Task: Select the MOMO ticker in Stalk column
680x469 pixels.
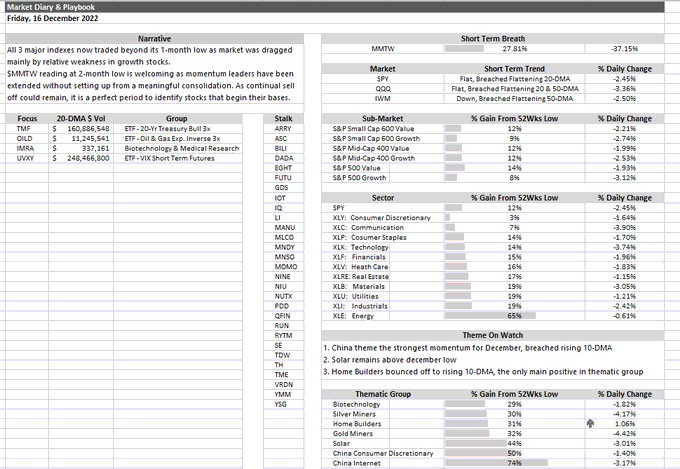Action: 285,267
